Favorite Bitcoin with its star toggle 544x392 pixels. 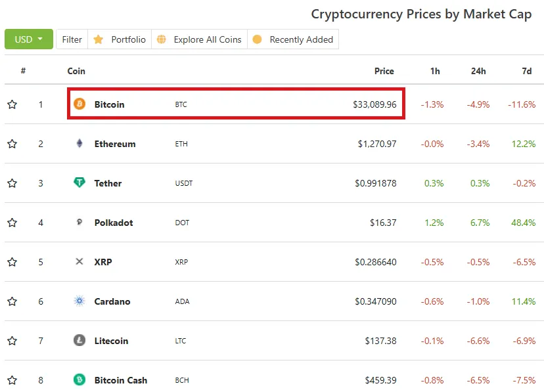[12, 104]
